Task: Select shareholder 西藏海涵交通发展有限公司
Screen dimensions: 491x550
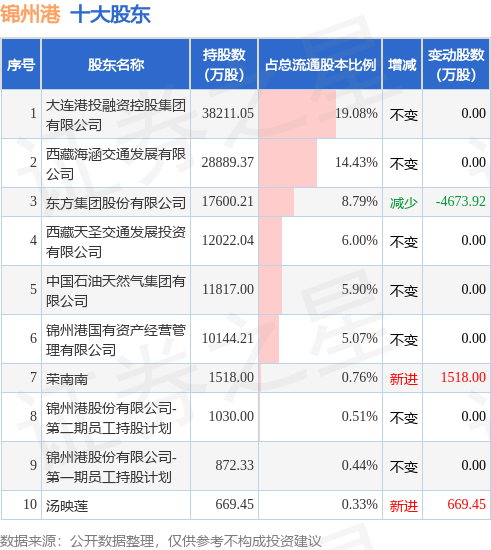Action: [x=116, y=163]
